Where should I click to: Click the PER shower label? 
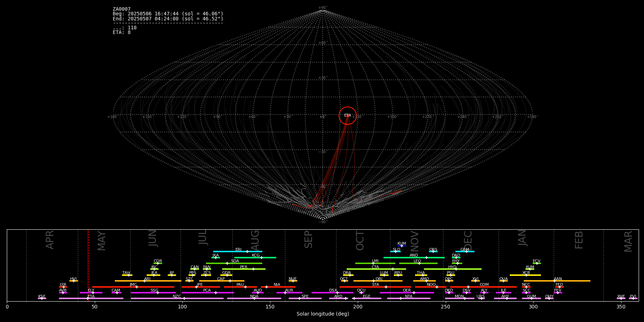(244, 267)
